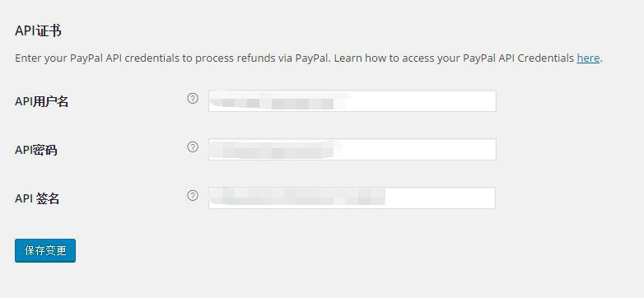644x298 pixels.
Task: Open the question mark icon for API 签名
Action: tap(193, 196)
